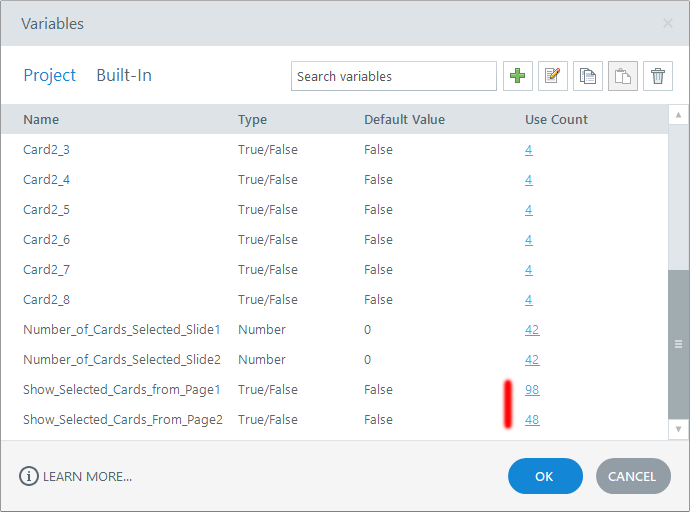Click the scrollbar up arrow
This screenshot has height=512, width=690.
[x=678, y=114]
